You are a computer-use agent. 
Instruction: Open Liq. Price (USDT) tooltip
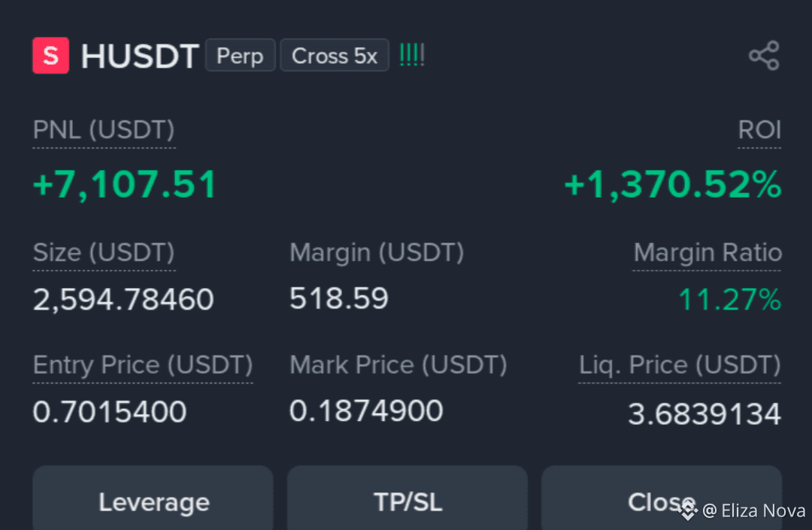click(680, 365)
